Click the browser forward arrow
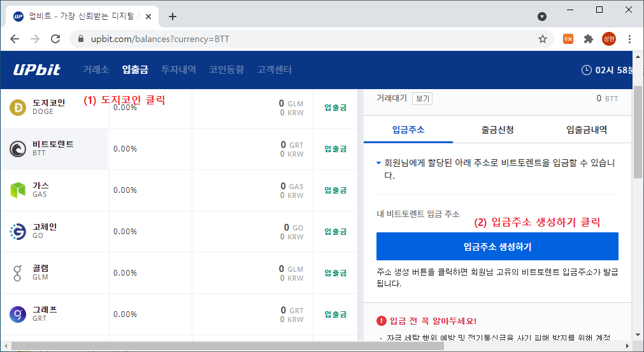This screenshot has height=352, width=644. point(35,39)
